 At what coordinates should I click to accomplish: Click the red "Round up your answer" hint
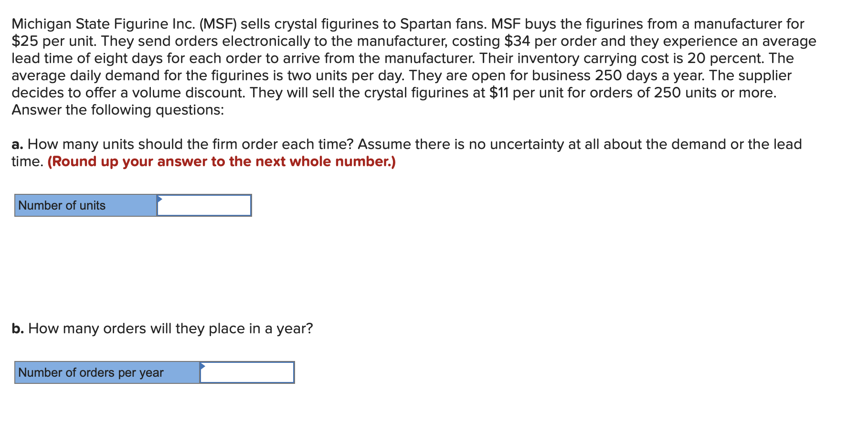coord(222,161)
